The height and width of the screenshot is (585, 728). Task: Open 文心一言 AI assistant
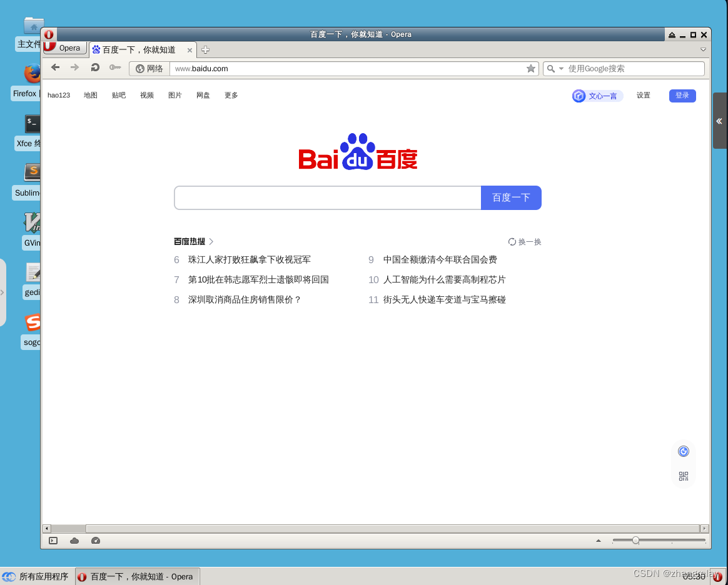[x=597, y=96]
